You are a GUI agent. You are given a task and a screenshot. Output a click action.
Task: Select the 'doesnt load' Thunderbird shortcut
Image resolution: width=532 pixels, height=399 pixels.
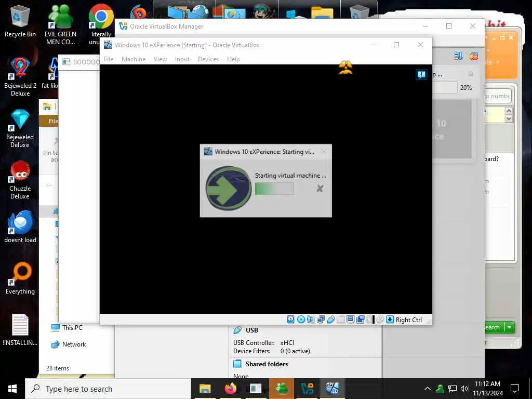(x=20, y=228)
